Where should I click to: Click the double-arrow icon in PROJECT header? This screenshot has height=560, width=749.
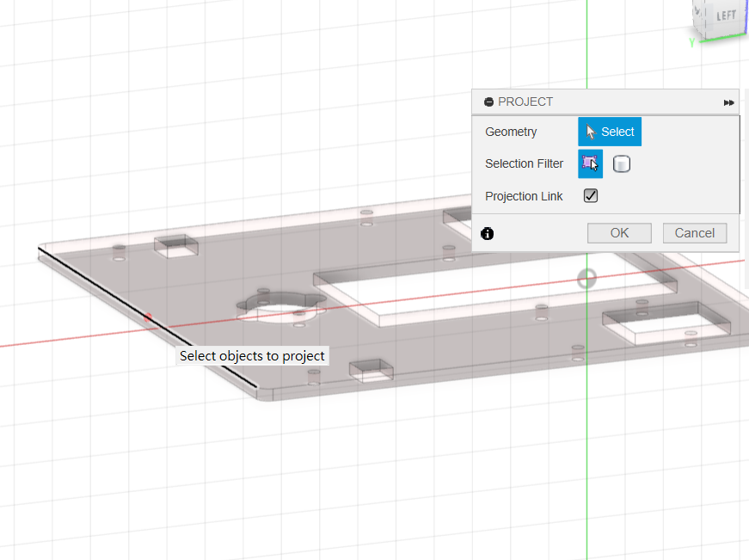click(728, 102)
